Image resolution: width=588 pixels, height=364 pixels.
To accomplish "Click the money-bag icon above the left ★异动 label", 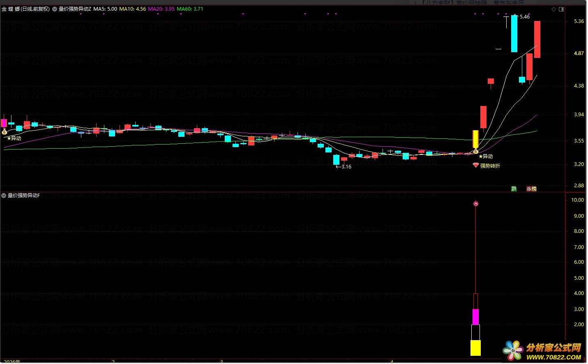I will pos(5,132).
